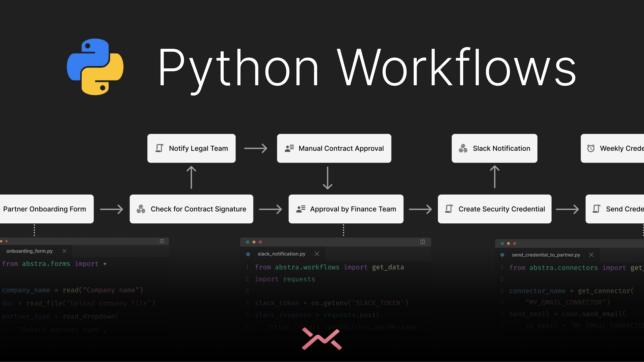Click the script icon on Notify Legal Team

(x=159, y=148)
